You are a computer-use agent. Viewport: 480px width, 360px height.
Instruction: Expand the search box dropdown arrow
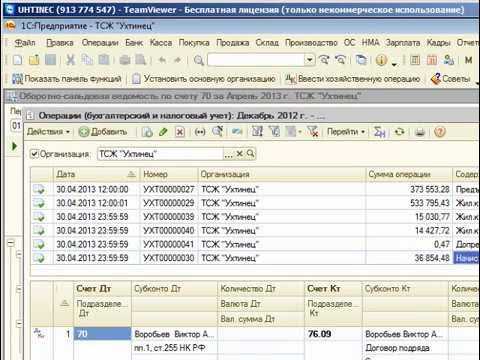(x=310, y=60)
